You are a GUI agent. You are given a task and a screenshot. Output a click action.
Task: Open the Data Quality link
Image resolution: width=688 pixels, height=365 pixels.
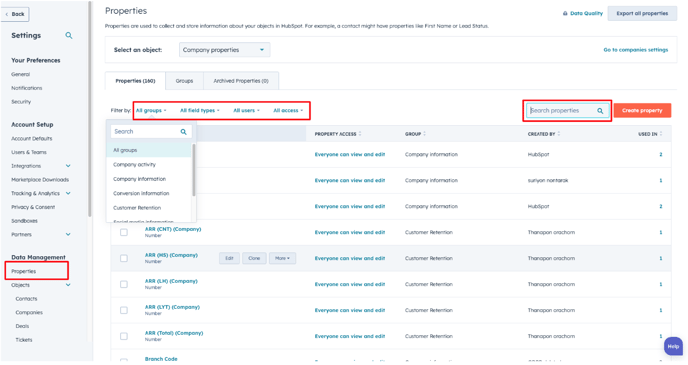pyautogui.click(x=586, y=14)
